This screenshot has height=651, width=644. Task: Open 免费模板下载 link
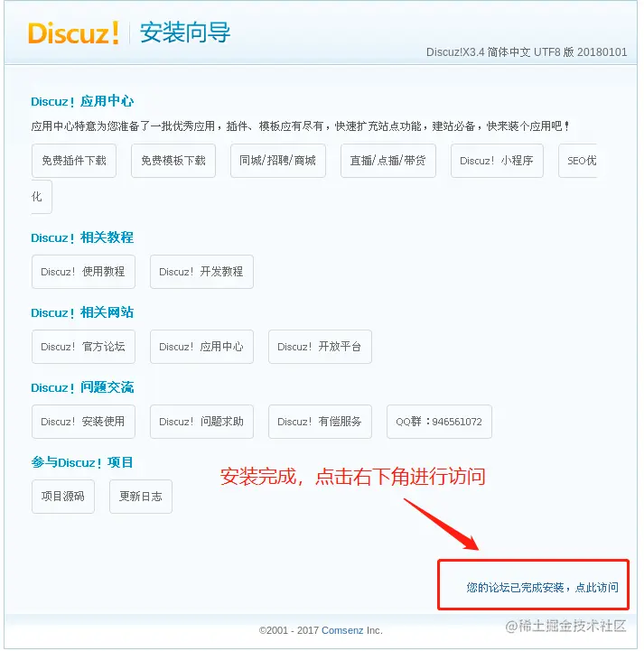click(173, 161)
